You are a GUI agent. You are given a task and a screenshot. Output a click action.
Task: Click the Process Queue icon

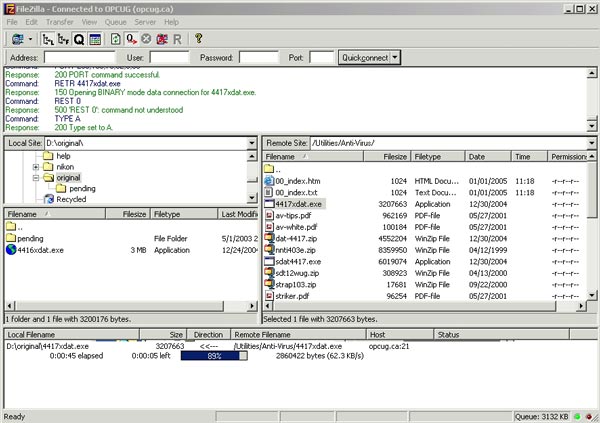(131, 39)
